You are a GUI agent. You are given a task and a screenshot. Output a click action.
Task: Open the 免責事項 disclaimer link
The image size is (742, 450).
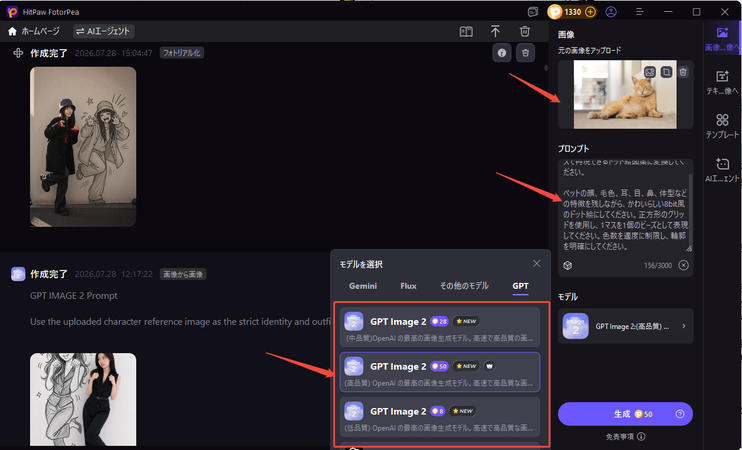click(620, 436)
